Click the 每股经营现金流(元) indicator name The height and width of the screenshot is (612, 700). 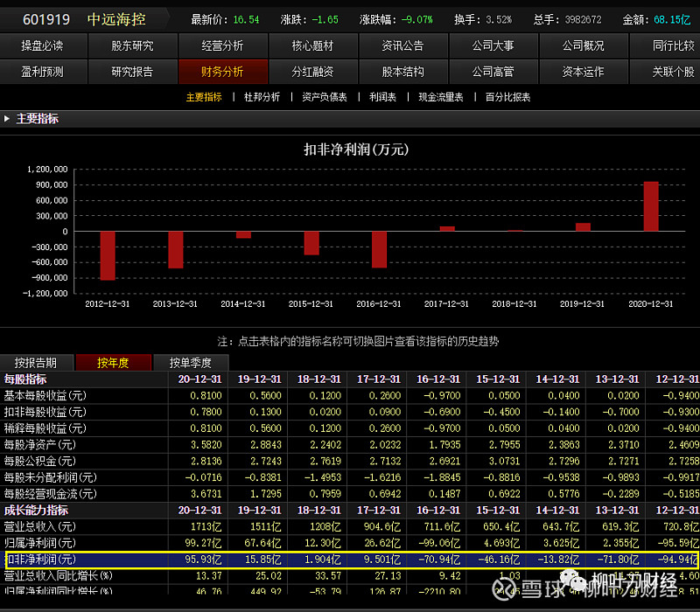click(51, 494)
